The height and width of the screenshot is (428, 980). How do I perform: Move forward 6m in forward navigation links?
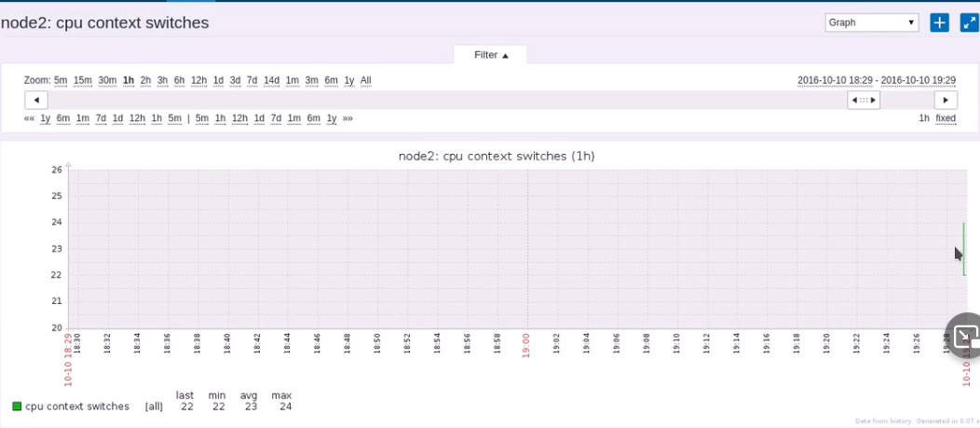pos(314,118)
